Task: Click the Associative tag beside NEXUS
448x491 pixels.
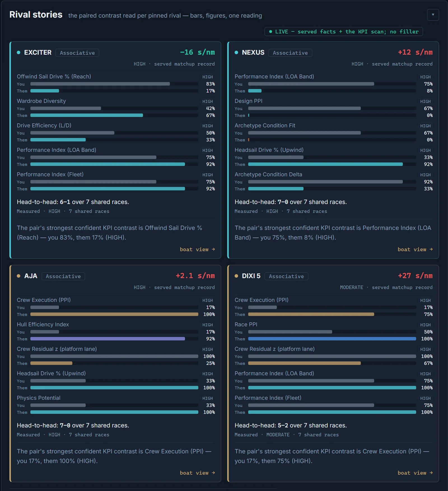Action: (x=290, y=53)
